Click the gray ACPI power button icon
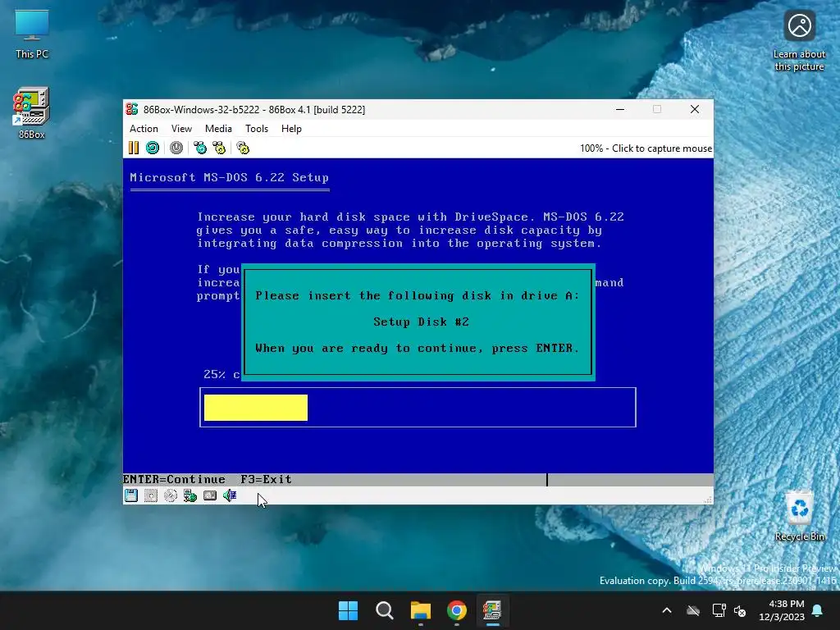This screenshot has height=630, width=840. (176, 148)
